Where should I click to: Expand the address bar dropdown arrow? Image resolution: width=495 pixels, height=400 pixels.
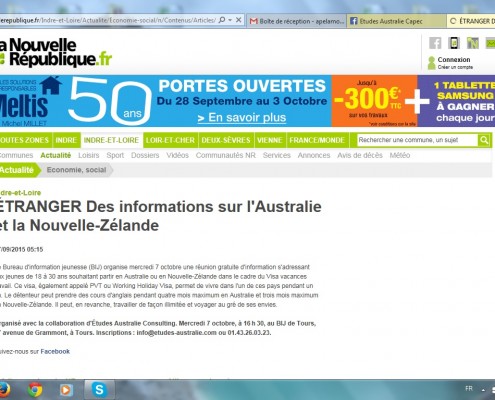coord(230,20)
